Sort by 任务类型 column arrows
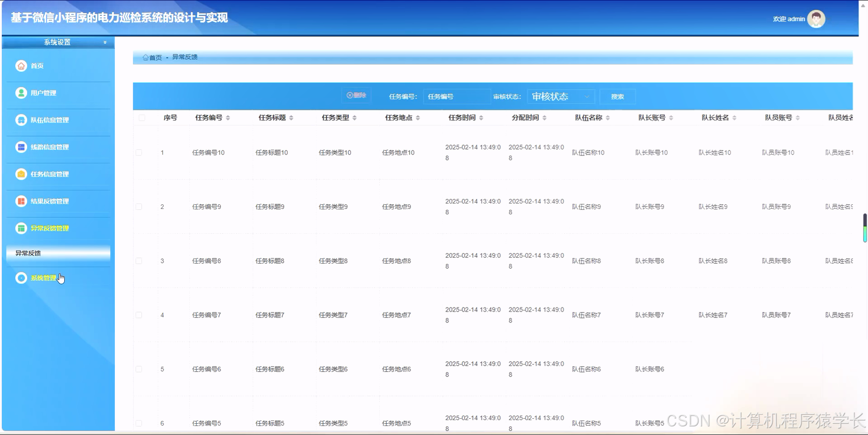The width and height of the screenshot is (868, 435). point(354,118)
